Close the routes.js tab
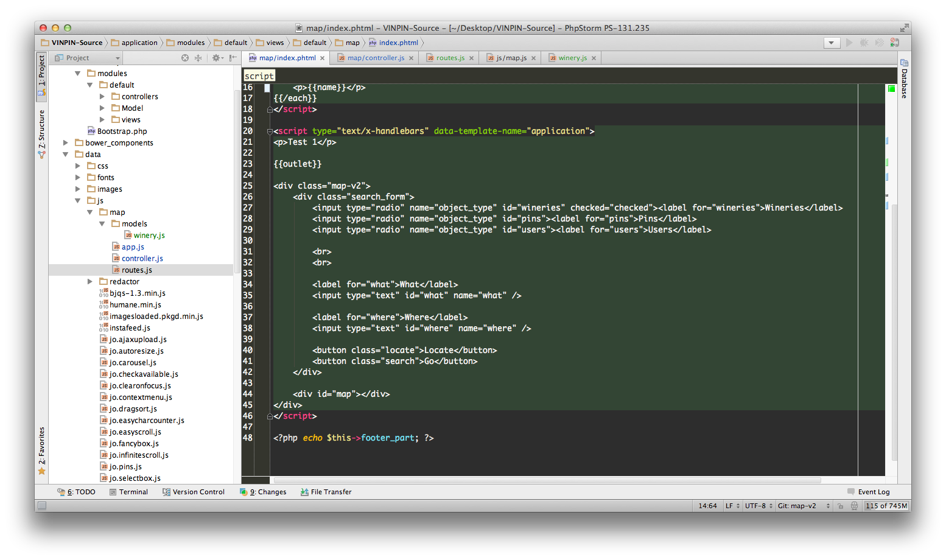 point(471,58)
